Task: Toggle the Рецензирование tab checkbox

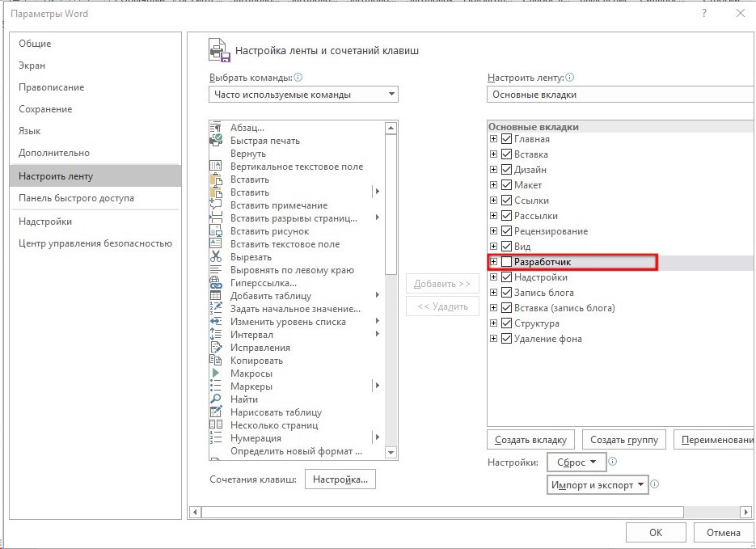Action: click(x=506, y=231)
